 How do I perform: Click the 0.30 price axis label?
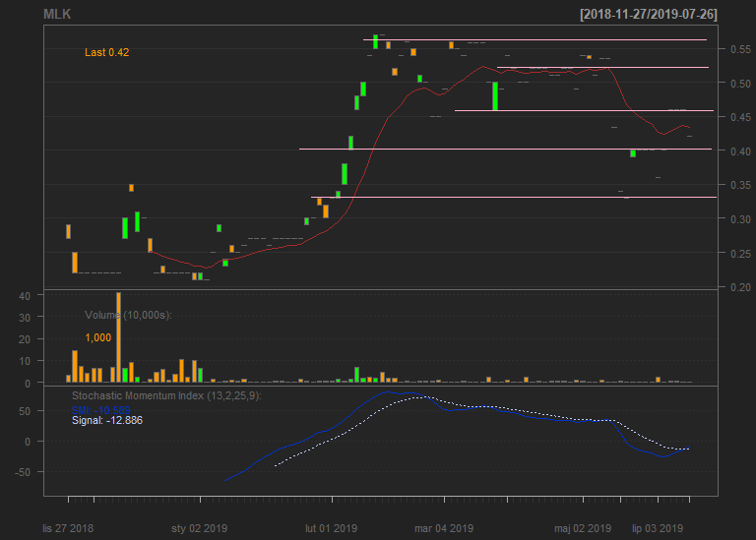(740, 219)
